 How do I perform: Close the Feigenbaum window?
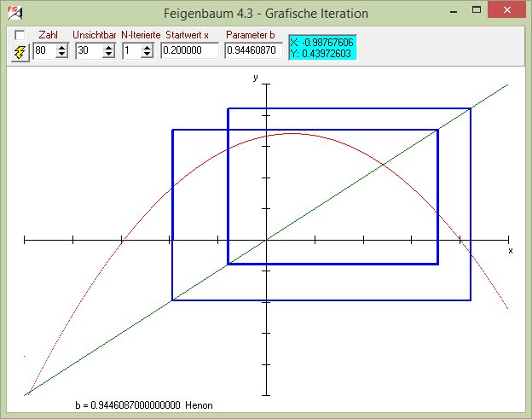coord(507,10)
